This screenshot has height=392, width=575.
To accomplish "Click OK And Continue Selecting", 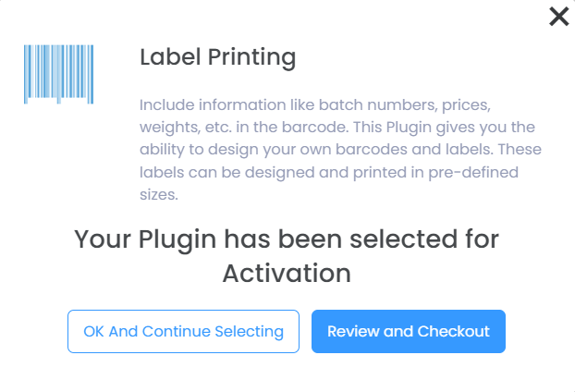I will point(183,331).
